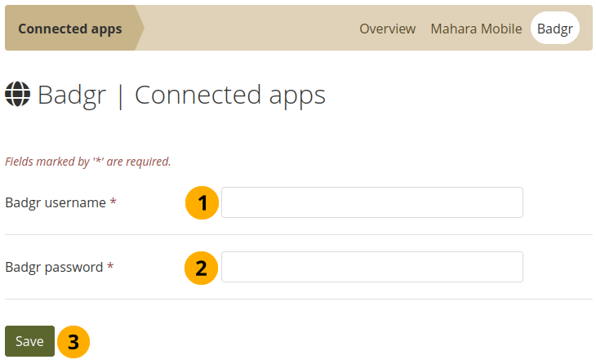Viewport: 596px width, 364px height.
Task: Click the pipe separator in the page heading
Action: point(121,95)
